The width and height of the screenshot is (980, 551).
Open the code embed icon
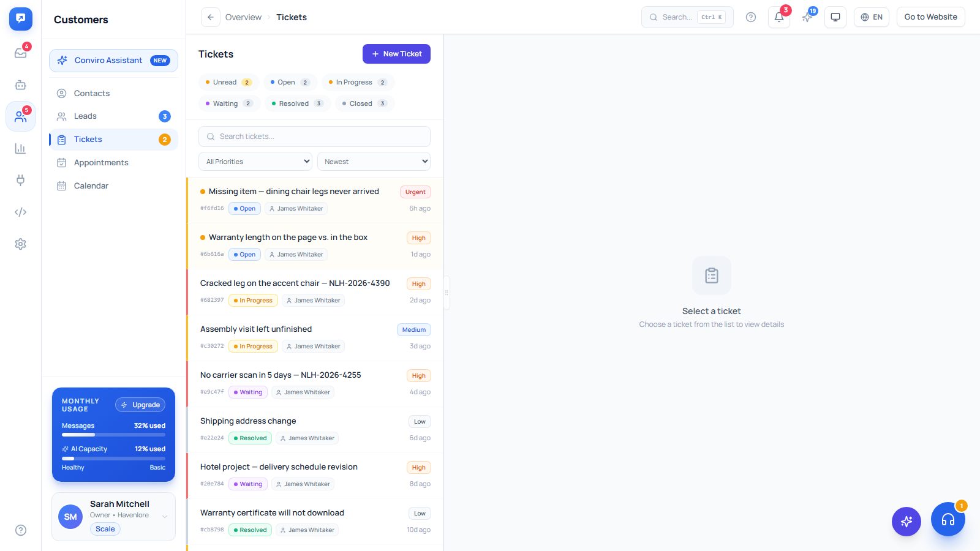tap(20, 212)
